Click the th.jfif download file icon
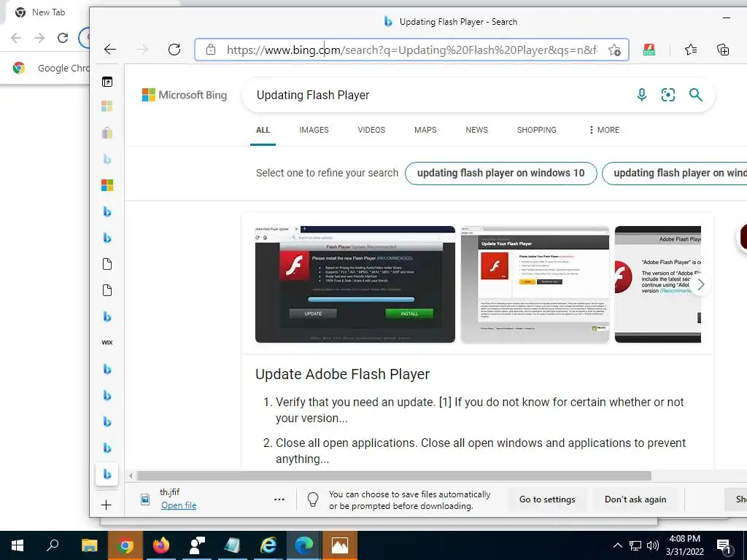The width and height of the screenshot is (747, 560). pyautogui.click(x=145, y=499)
